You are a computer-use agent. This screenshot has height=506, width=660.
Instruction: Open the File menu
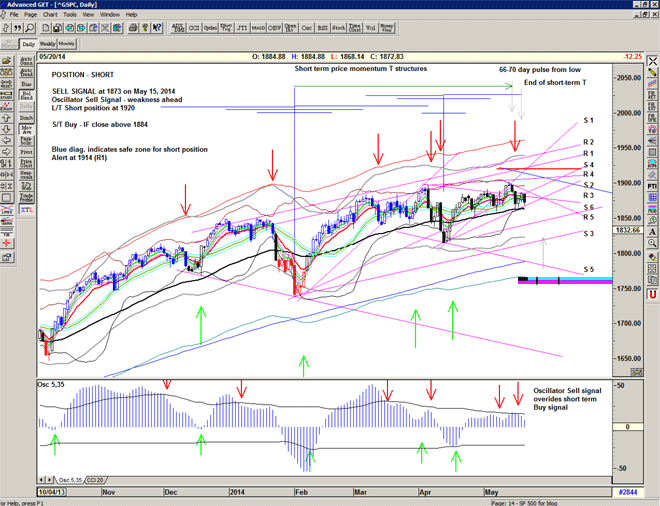point(14,15)
